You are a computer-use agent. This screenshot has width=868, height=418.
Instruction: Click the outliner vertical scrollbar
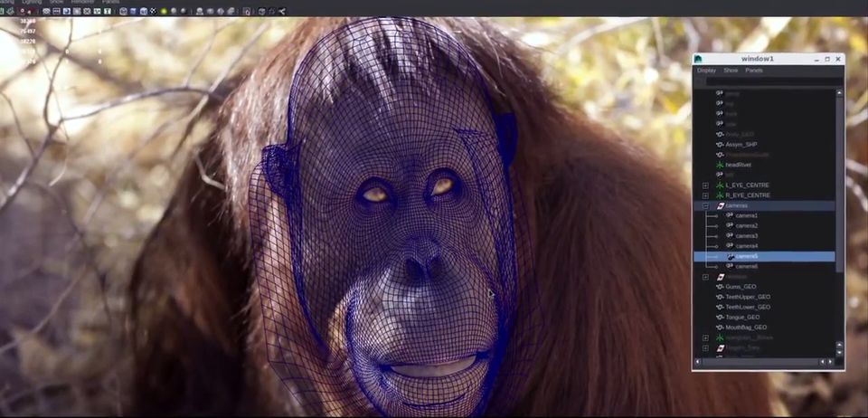[839, 181]
